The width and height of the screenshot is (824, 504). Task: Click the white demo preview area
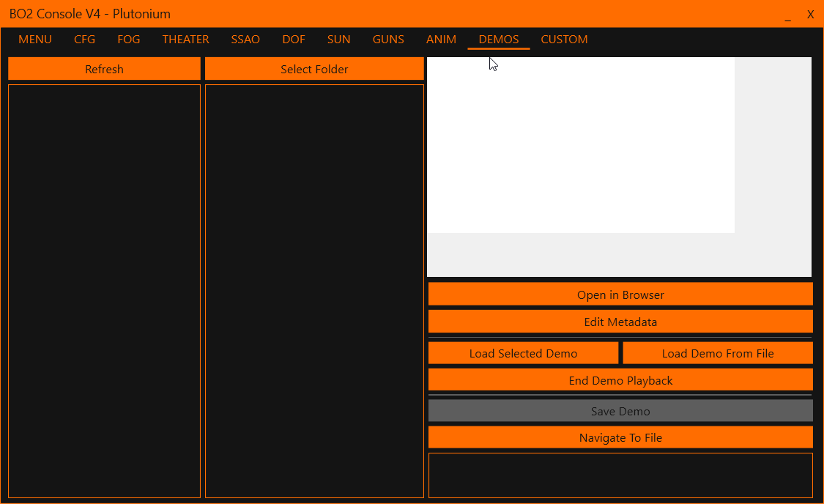[581, 145]
